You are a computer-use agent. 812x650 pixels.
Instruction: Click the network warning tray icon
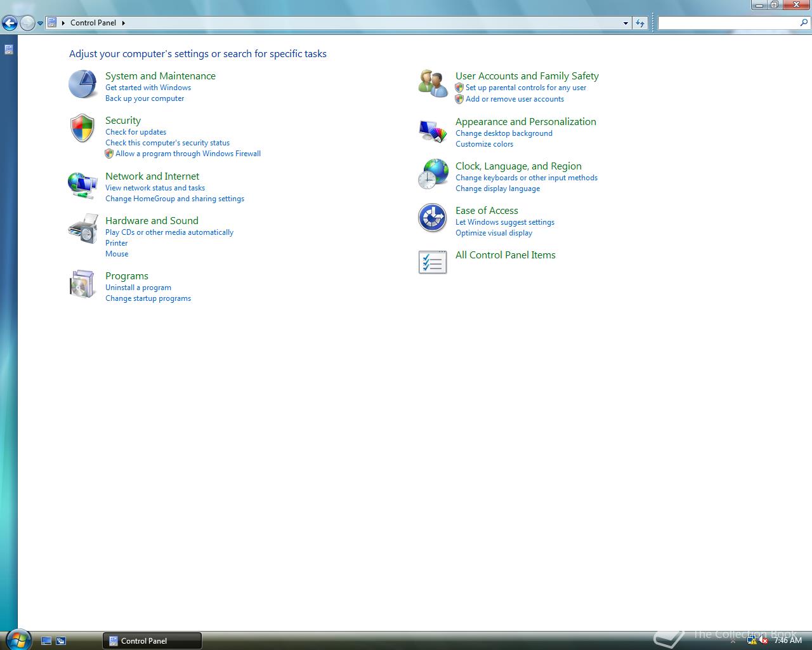[x=752, y=640]
